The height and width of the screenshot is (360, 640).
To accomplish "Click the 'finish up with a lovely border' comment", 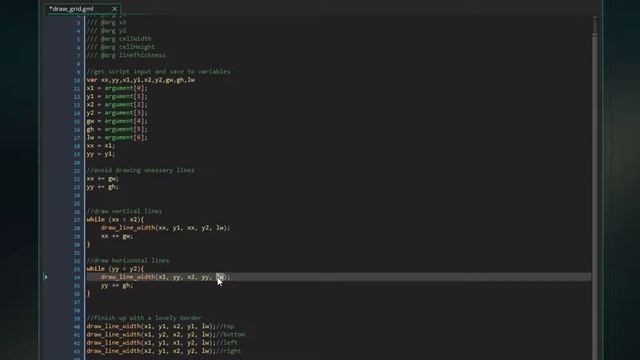I will coord(144,318).
